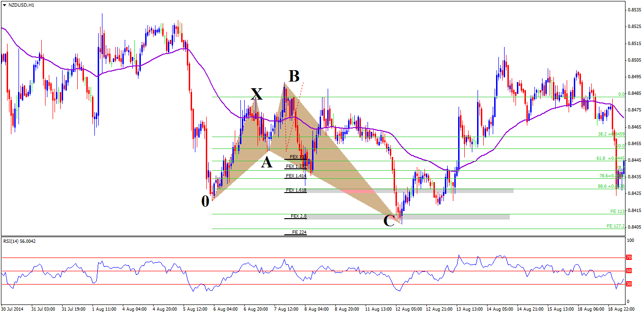Click the FEX 1.414 extension label
644x313 pixels.
[x=296, y=176]
